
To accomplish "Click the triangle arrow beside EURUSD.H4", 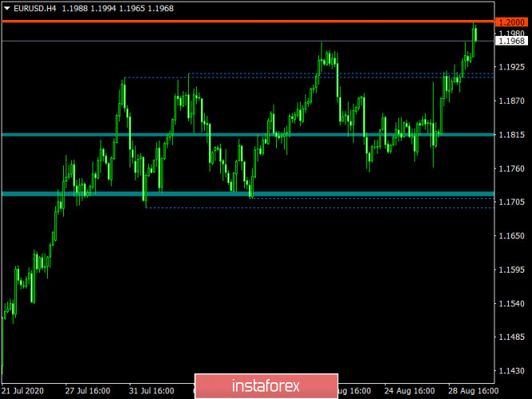I will (7, 7).
